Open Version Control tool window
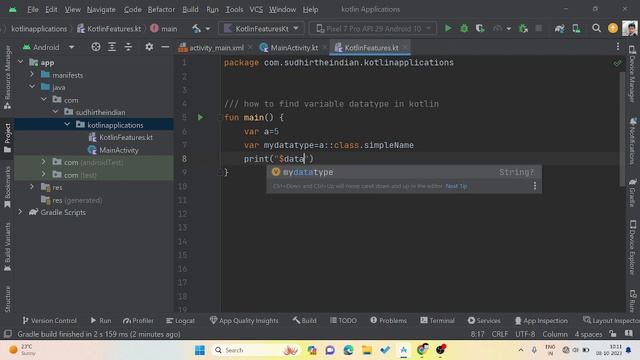The image size is (640, 360). click(49, 320)
